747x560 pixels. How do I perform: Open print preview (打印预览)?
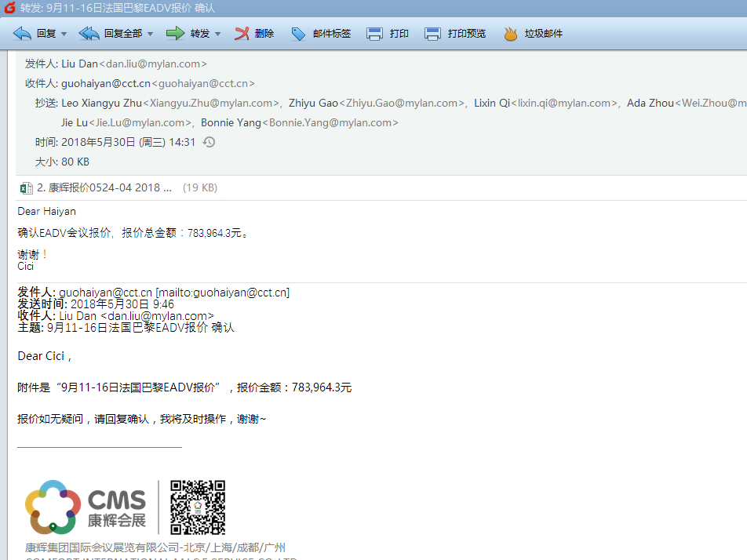[432, 34]
